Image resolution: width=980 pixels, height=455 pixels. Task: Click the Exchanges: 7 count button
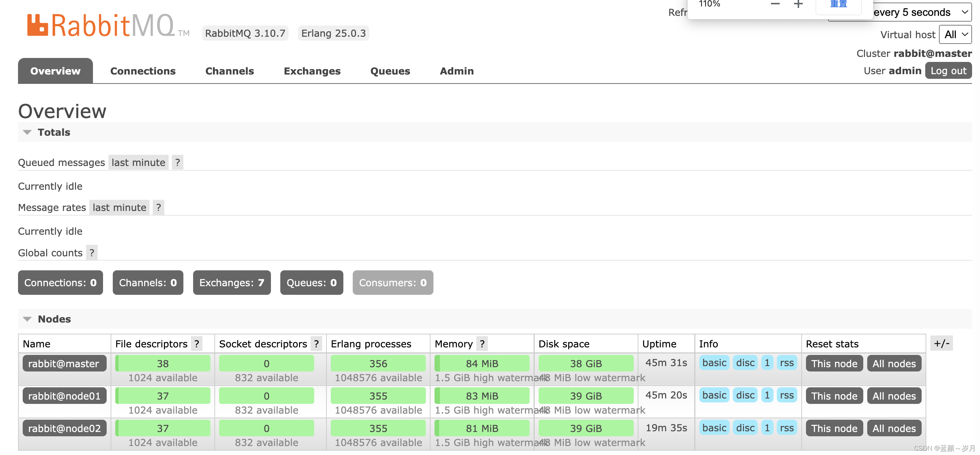232,283
